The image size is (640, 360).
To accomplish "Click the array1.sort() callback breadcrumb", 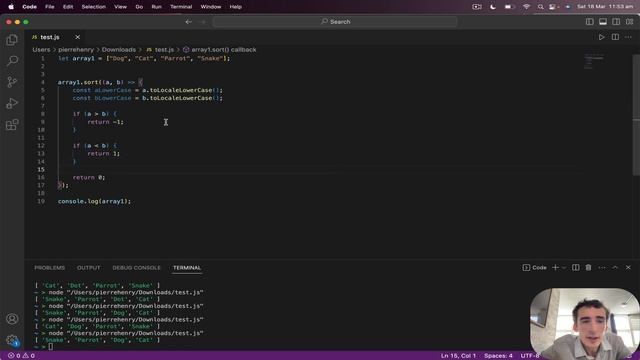I will 220,49.
